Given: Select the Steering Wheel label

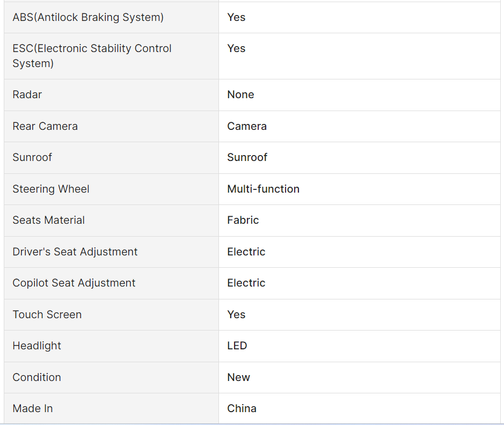Looking at the screenshot, I should click(x=51, y=189).
